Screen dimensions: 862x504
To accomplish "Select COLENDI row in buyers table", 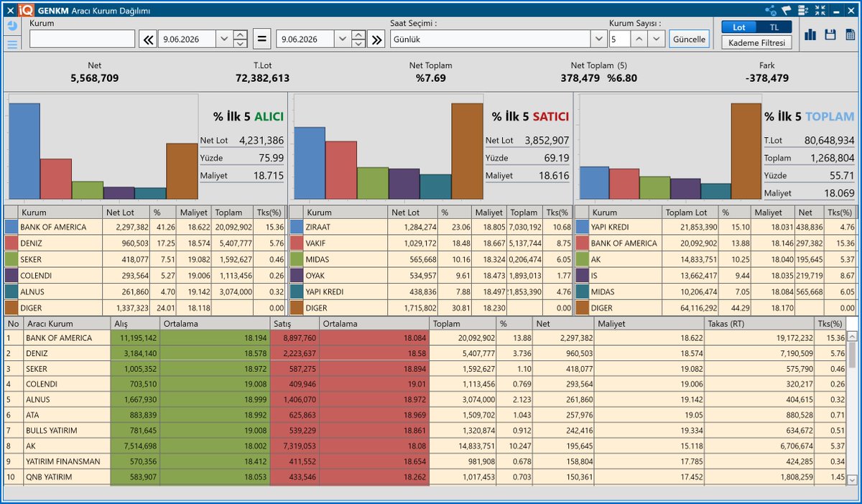I will pos(145,276).
